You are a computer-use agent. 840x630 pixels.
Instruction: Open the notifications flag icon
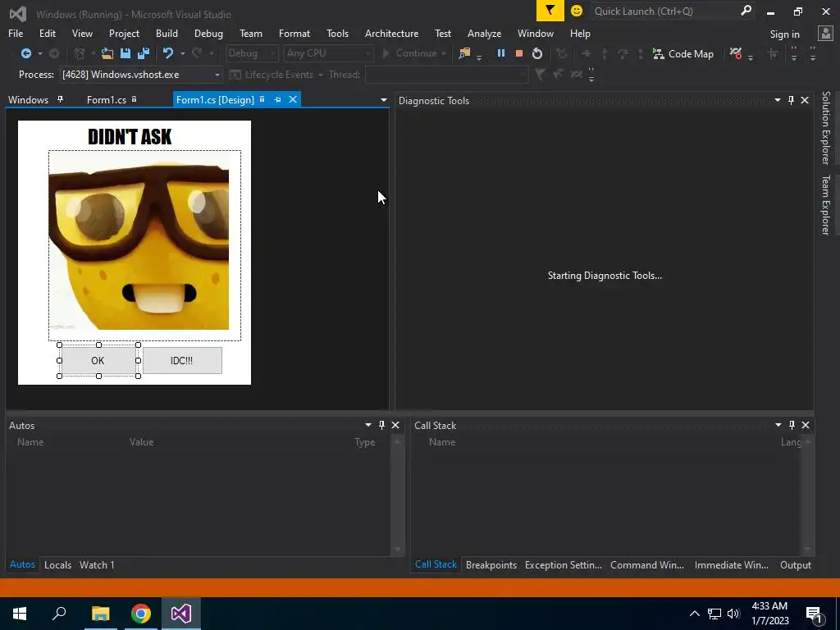pyautogui.click(x=550, y=11)
